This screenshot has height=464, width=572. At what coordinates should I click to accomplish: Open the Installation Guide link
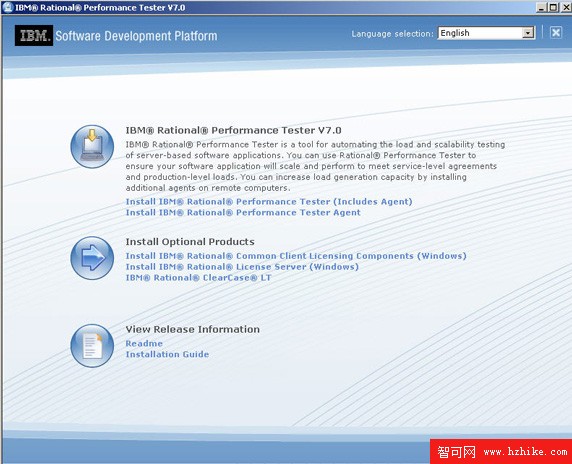(x=167, y=355)
